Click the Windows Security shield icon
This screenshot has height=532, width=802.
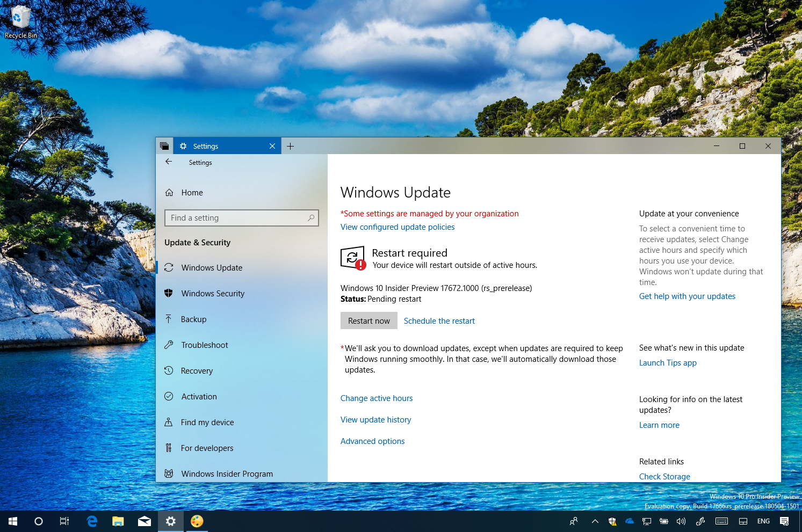(x=169, y=293)
